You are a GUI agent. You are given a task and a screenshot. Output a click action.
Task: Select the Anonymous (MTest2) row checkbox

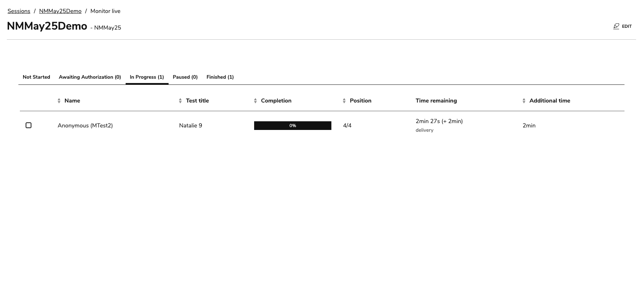click(29, 125)
